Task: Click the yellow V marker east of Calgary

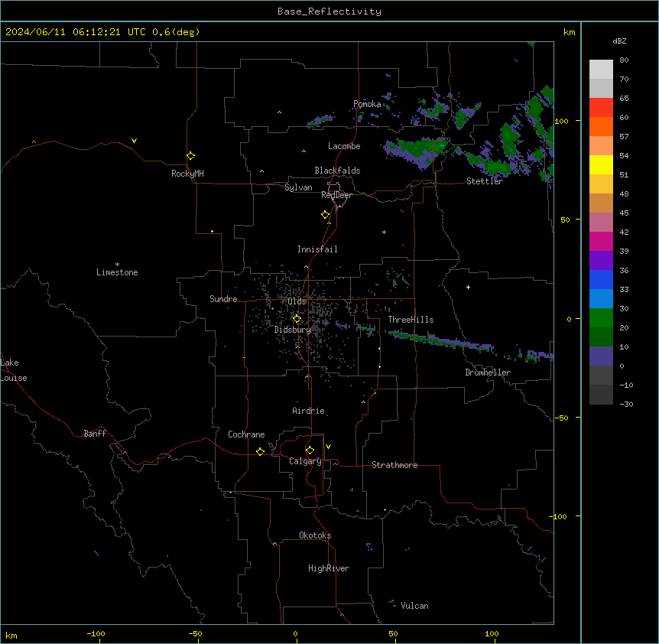Action: pyautogui.click(x=328, y=447)
